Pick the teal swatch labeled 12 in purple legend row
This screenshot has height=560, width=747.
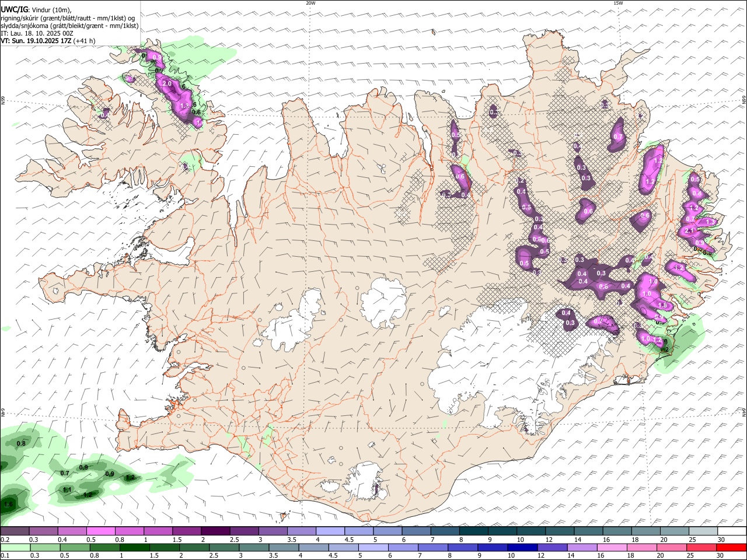coord(559,531)
